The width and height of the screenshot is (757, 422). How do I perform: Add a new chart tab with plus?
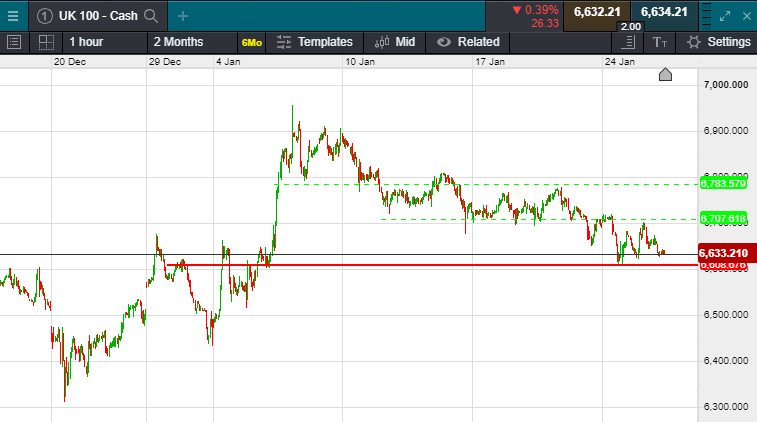tap(182, 16)
